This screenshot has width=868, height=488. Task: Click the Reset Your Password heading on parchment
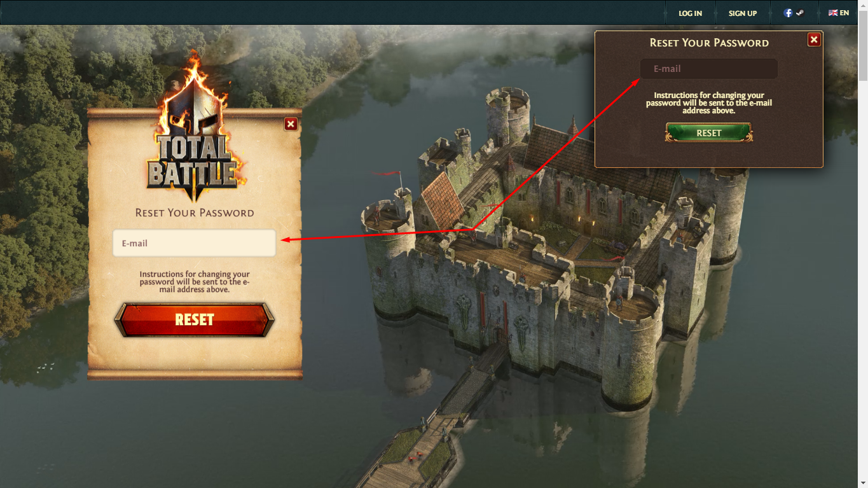(195, 213)
